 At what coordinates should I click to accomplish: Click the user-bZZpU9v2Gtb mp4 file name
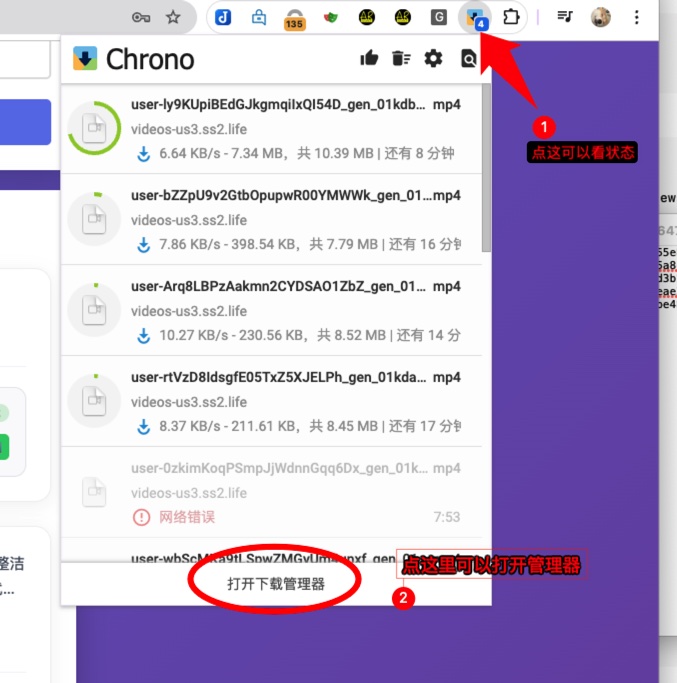[280, 195]
